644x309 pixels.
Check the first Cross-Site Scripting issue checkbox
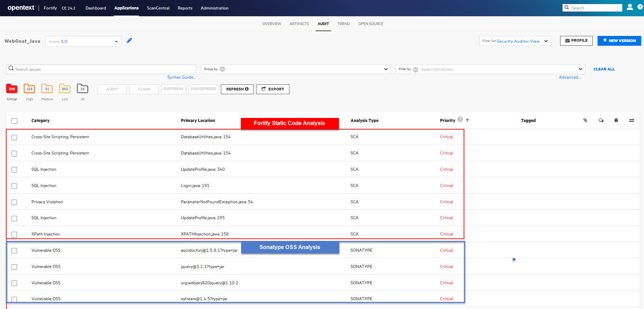click(x=14, y=138)
